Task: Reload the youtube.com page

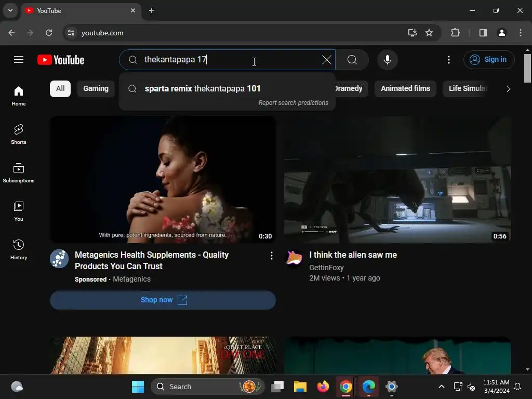Action: pos(49,33)
